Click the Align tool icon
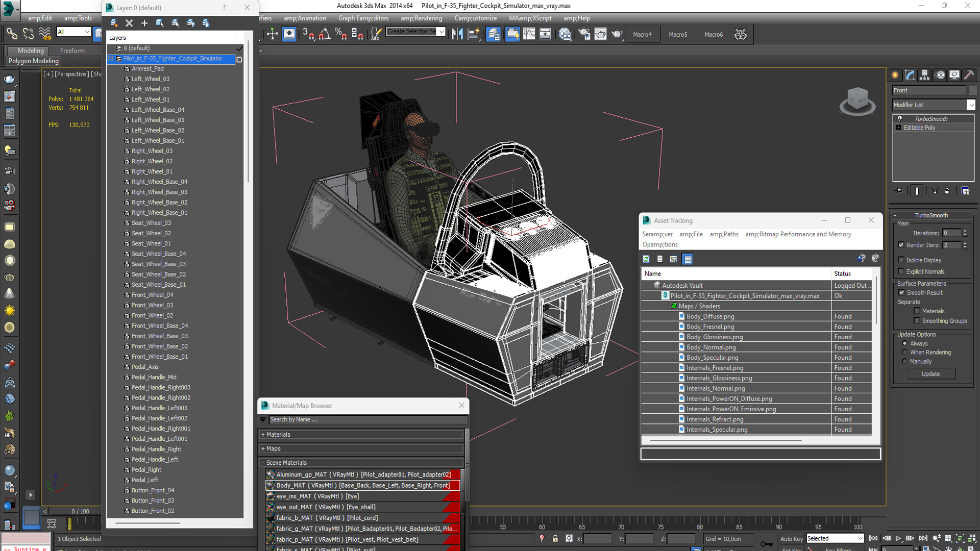 (473, 34)
